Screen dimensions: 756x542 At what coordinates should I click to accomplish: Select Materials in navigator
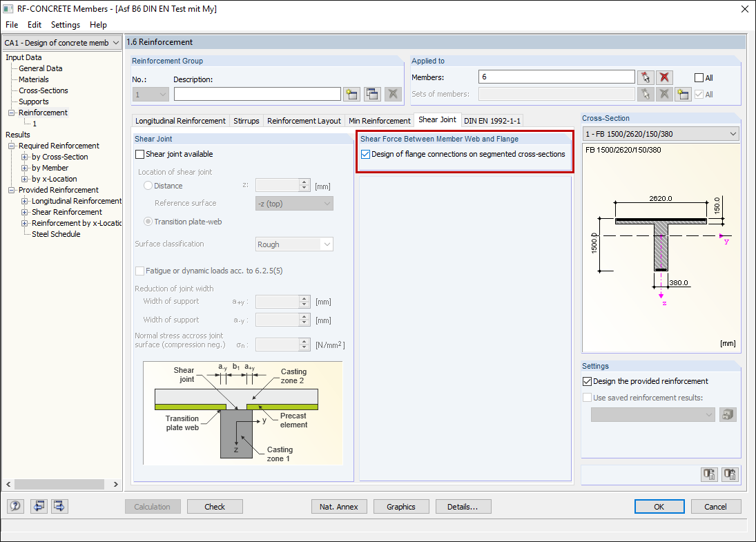[34, 79]
